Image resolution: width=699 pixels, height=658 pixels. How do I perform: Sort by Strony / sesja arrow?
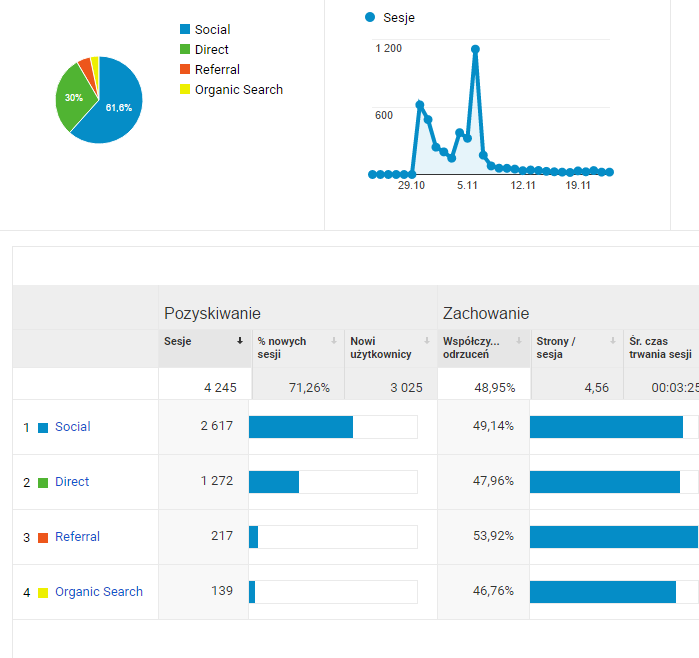613,341
